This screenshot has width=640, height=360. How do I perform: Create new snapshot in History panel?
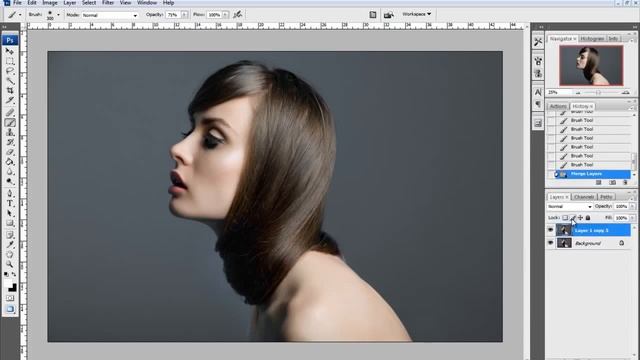tap(612, 182)
